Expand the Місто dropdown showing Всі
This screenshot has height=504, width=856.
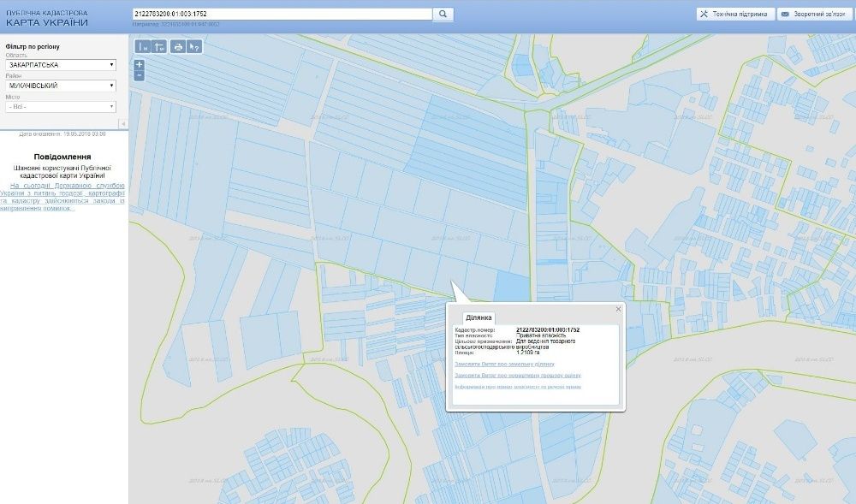click(61, 107)
